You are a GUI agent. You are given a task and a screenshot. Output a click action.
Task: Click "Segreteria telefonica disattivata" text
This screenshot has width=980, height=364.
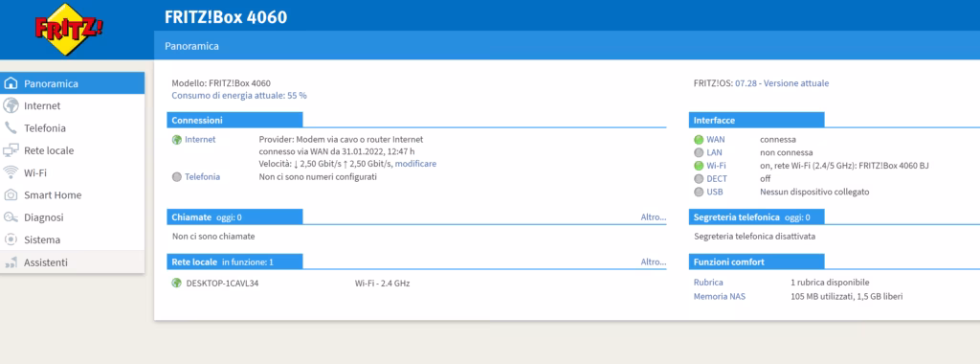tap(754, 237)
